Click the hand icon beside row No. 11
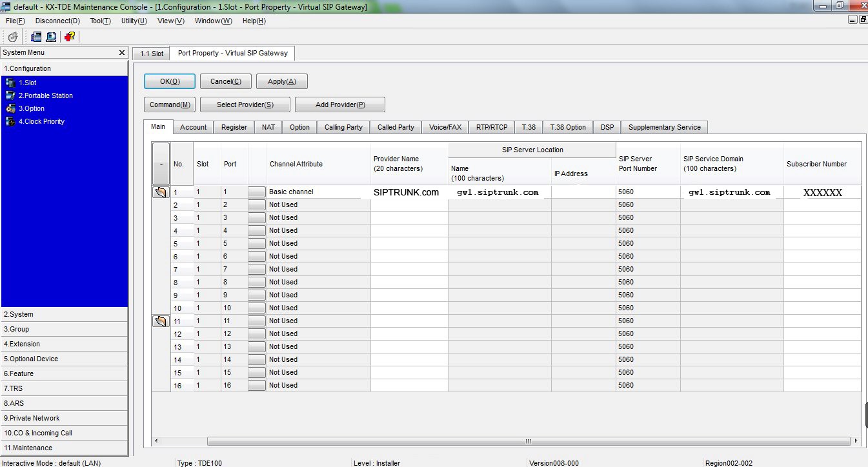Screen dimensions: 868x467 (161, 321)
